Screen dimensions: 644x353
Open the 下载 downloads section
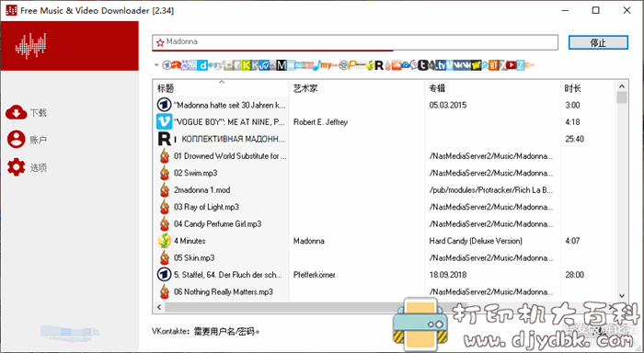tap(27, 112)
